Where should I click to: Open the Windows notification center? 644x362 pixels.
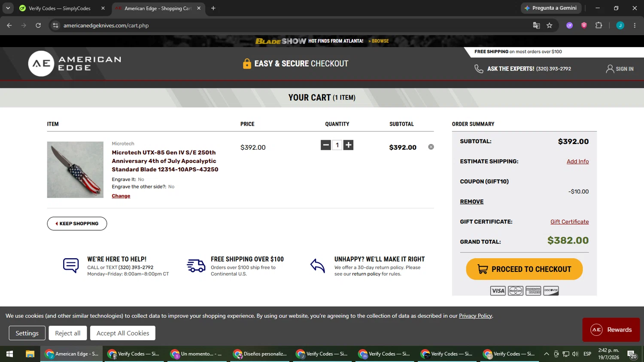(632, 354)
